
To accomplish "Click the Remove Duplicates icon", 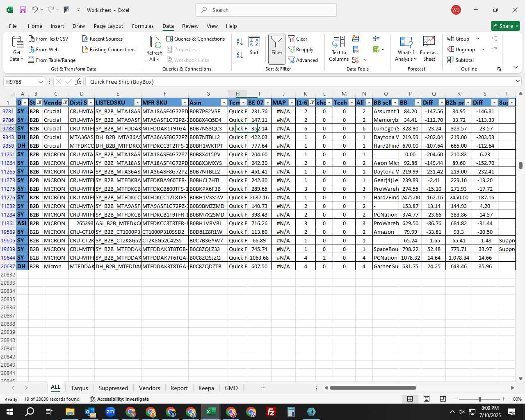I will [x=356, y=49].
